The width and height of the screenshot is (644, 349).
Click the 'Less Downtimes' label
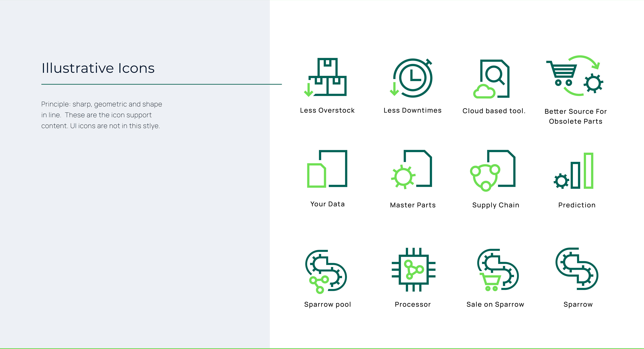click(x=413, y=110)
